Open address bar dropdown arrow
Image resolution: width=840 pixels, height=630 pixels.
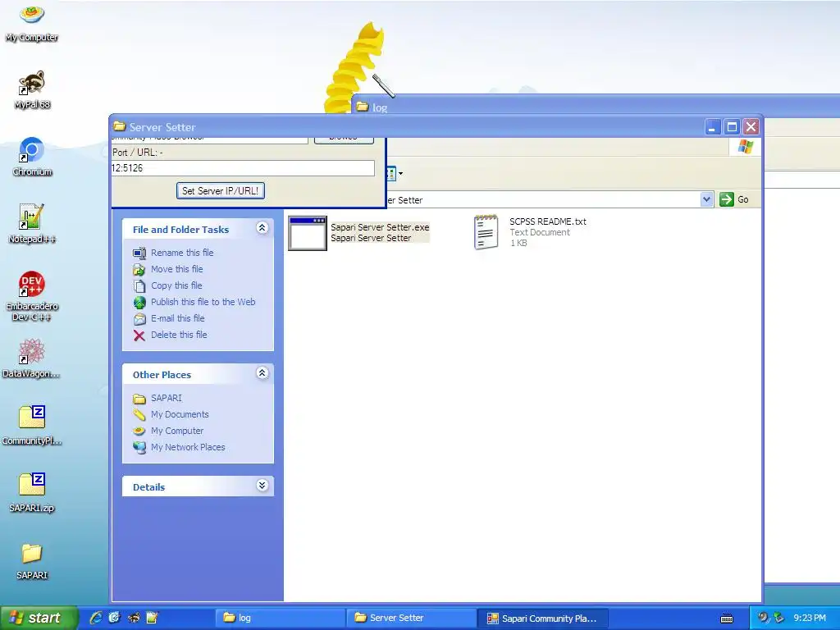point(706,199)
